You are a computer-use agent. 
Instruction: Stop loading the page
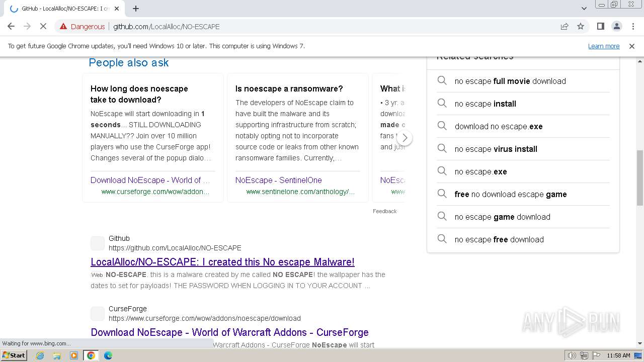[x=43, y=26]
